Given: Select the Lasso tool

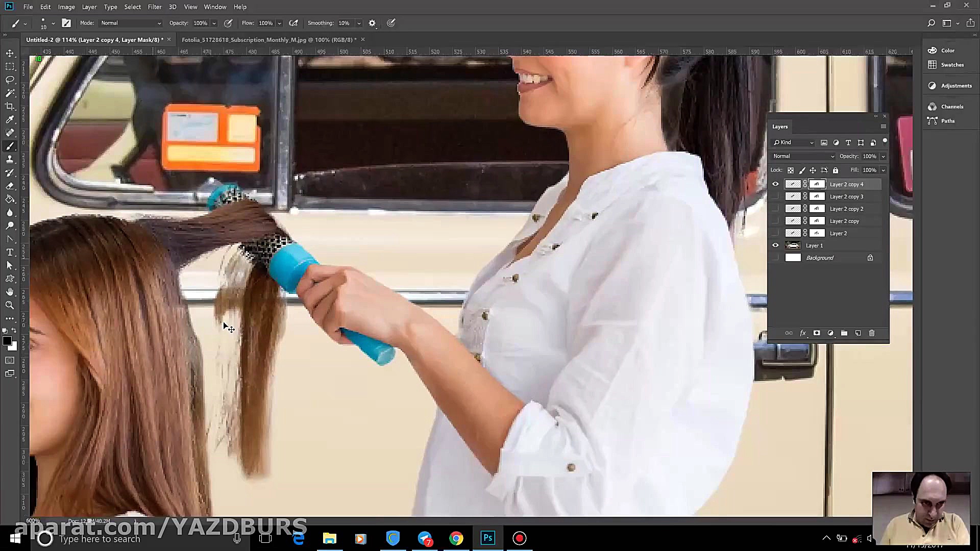Looking at the screenshot, I should (x=10, y=80).
